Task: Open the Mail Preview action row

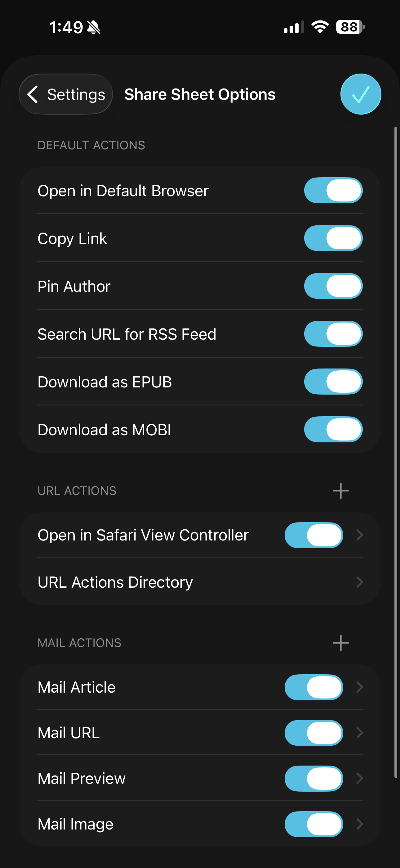Action: [x=152, y=778]
